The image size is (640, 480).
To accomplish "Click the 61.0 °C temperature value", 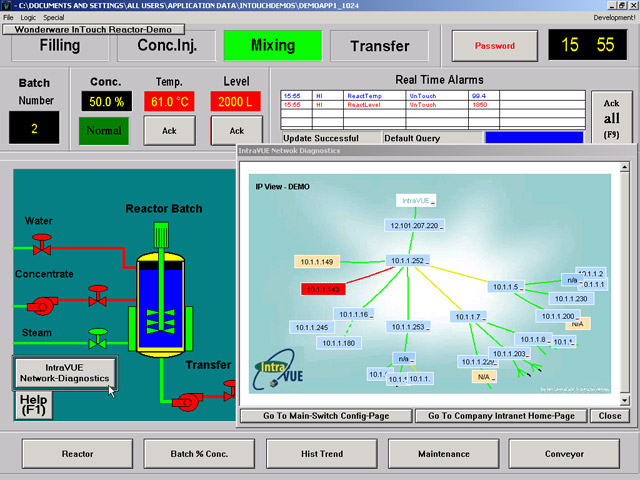I will point(169,101).
